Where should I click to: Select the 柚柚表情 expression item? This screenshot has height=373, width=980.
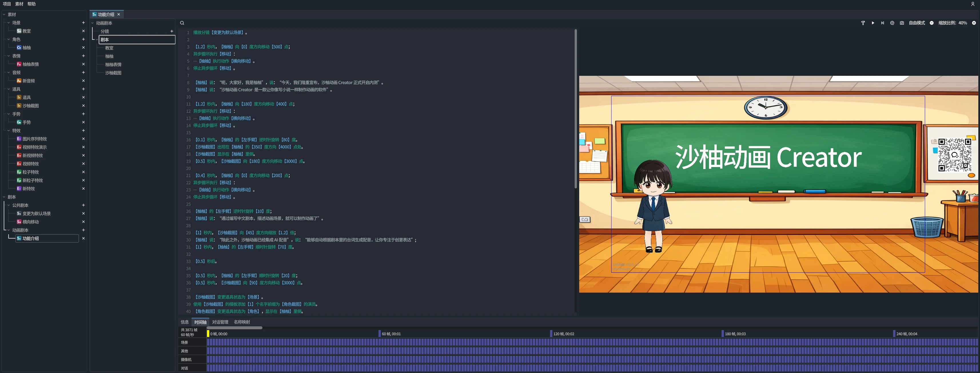pos(30,64)
